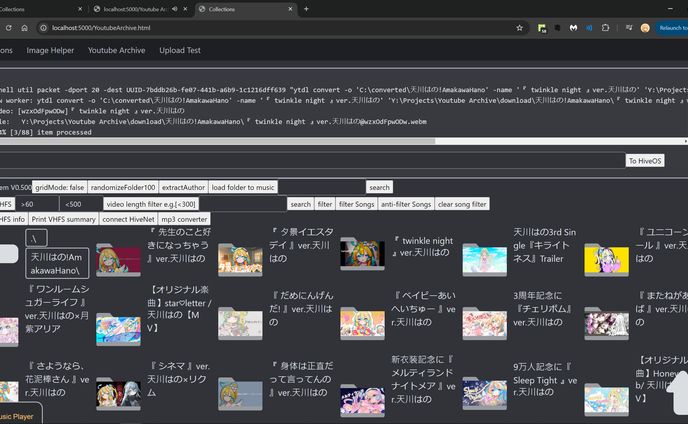Click the mp3 converter button
The height and width of the screenshot is (424, 688).
[x=184, y=219]
